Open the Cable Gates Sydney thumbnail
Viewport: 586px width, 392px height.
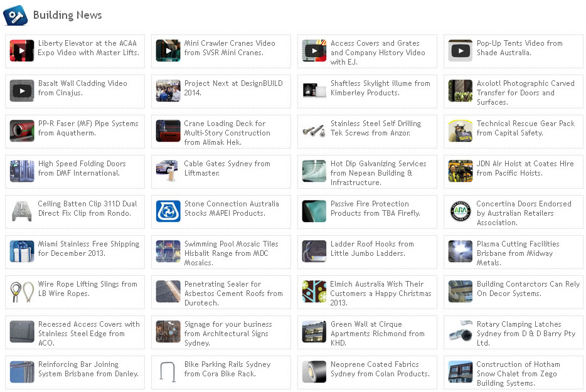(x=168, y=171)
